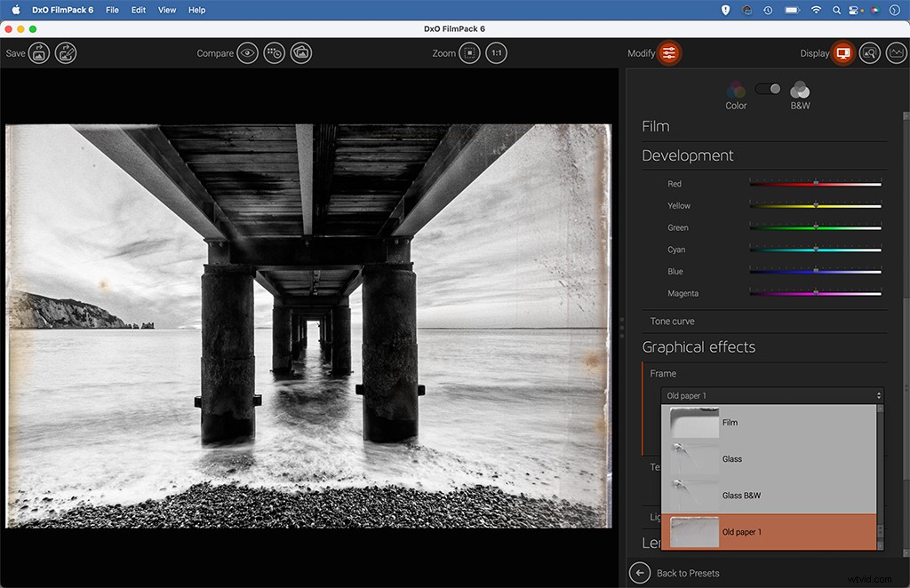Image resolution: width=910 pixels, height=588 pixels.
Task: Open the DxO FilmPack 6 application menu
Action: click(62, 10)
